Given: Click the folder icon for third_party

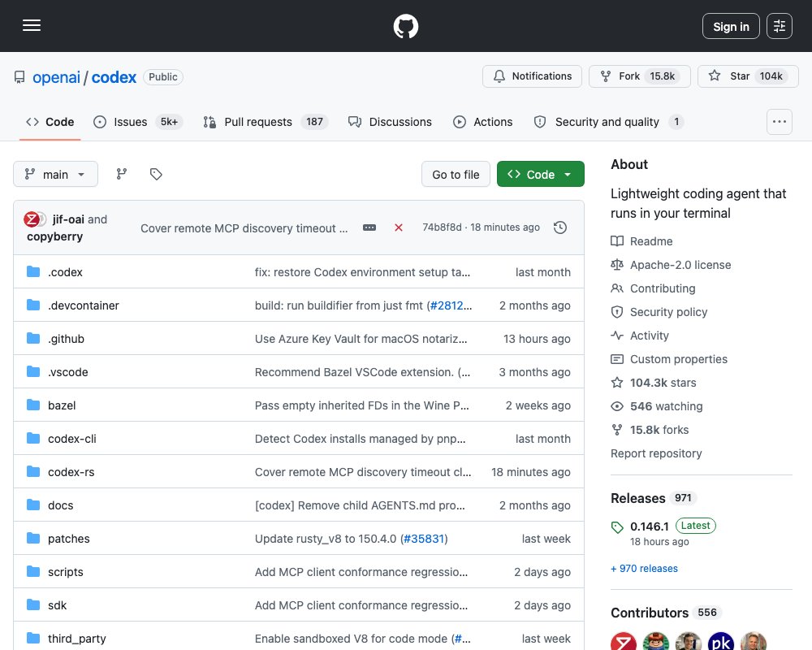Looking at the screenshot, I should (33, 638).
